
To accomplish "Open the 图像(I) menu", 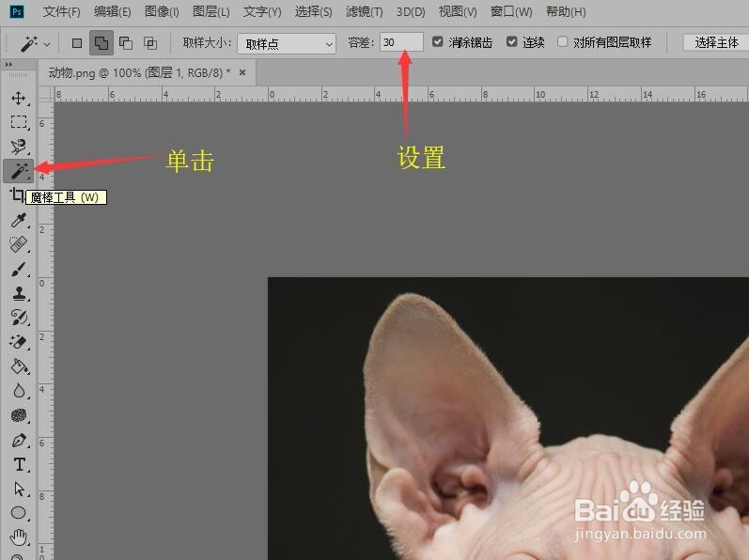I will 162,11.
